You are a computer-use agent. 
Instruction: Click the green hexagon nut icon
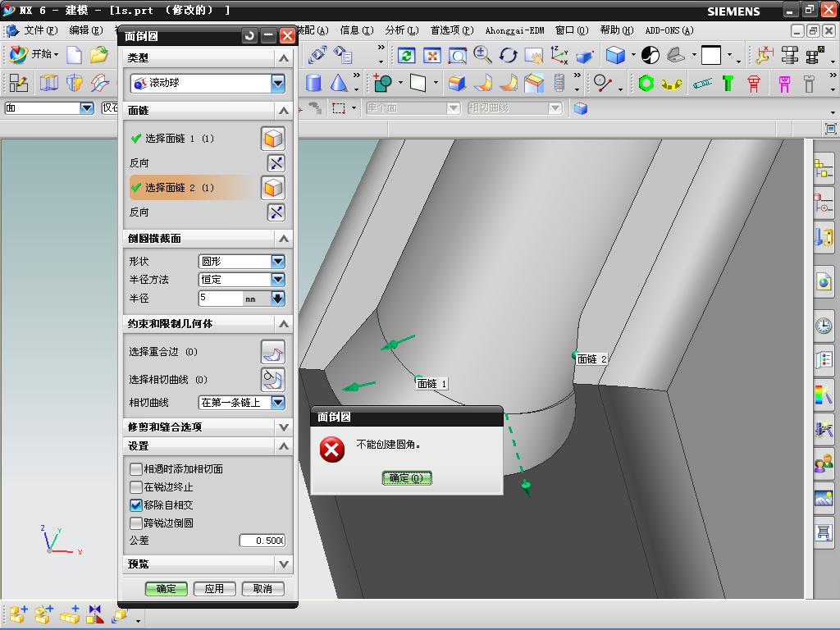tap(646, 83)
